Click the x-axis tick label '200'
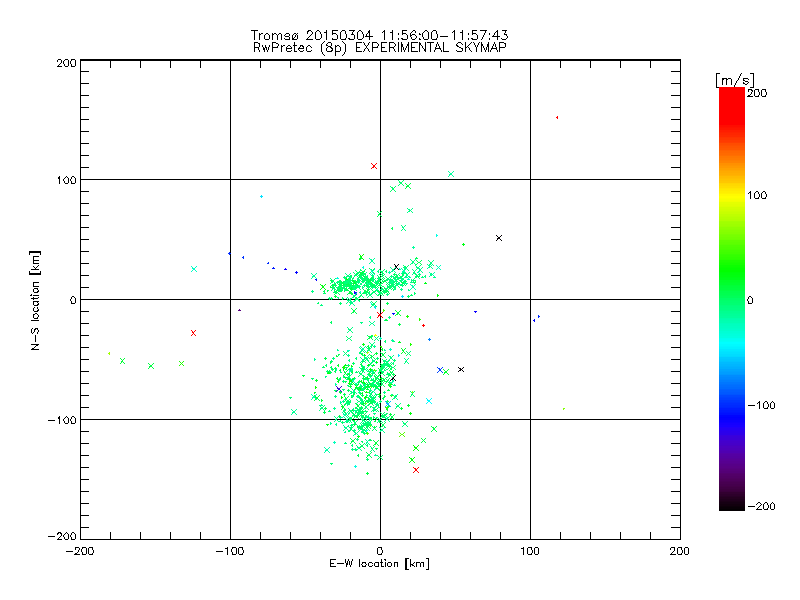Image resolution: width=800 pixels, height=600 pixels. pos(680,551)
